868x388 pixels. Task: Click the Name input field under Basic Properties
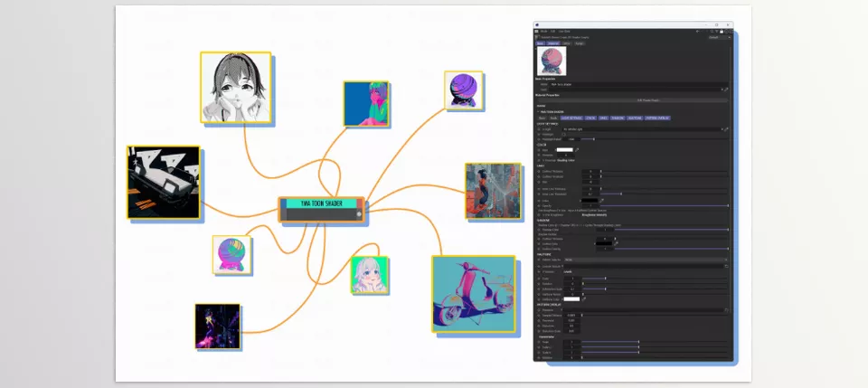638,84
